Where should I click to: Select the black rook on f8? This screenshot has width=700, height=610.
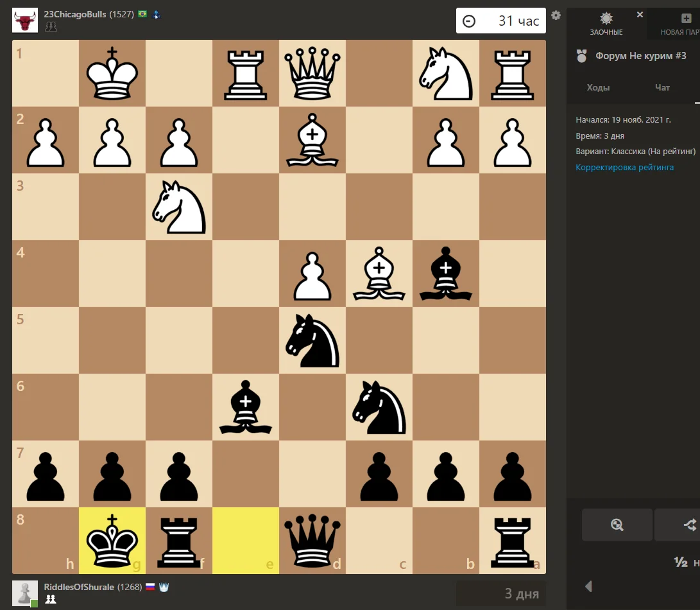[x=179, y=541]
